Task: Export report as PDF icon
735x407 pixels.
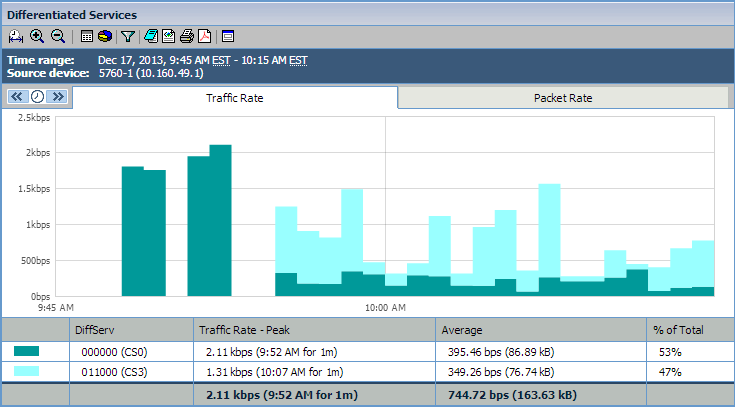Action: (x=204, y=36)
